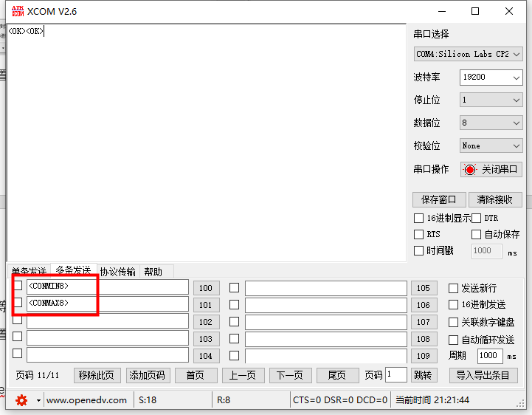Check the box beside <CONMIN8>

pyautogui.click(x=18, y=286)
